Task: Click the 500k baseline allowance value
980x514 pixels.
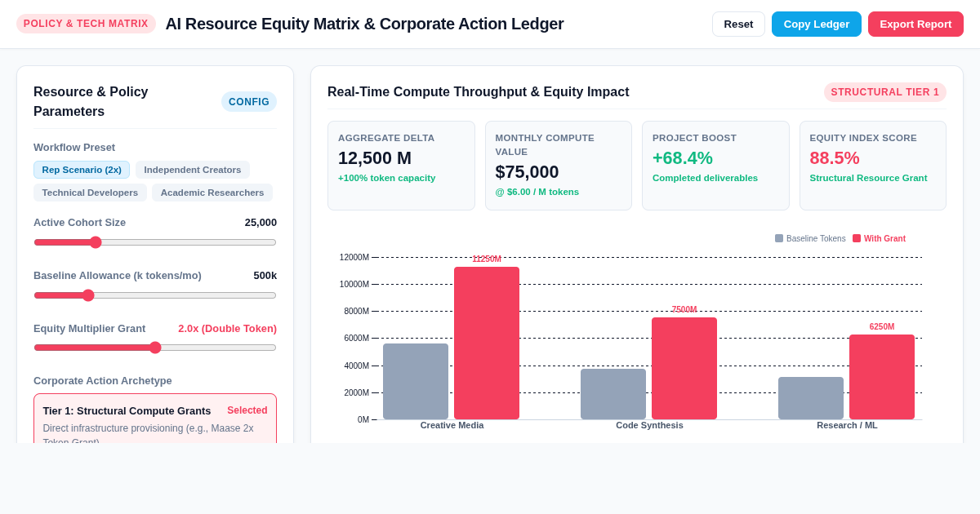Action: [265, 275]
